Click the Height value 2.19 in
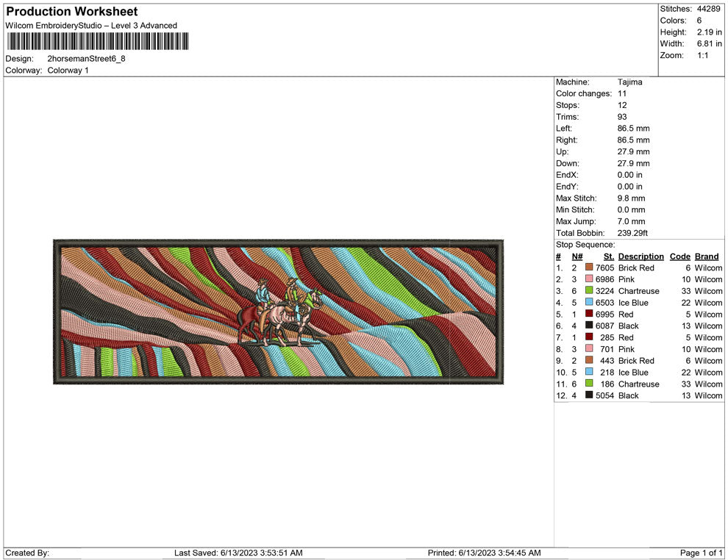The height and width of the screenshot is (560, 728). pyautogui.click(x=710, y=32)
